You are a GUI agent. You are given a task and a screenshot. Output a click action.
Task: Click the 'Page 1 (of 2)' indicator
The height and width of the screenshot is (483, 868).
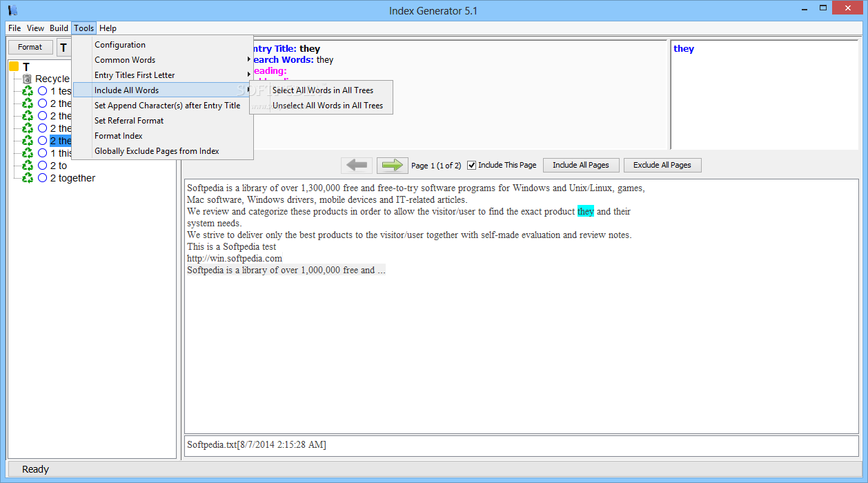(x=436, y=165)
